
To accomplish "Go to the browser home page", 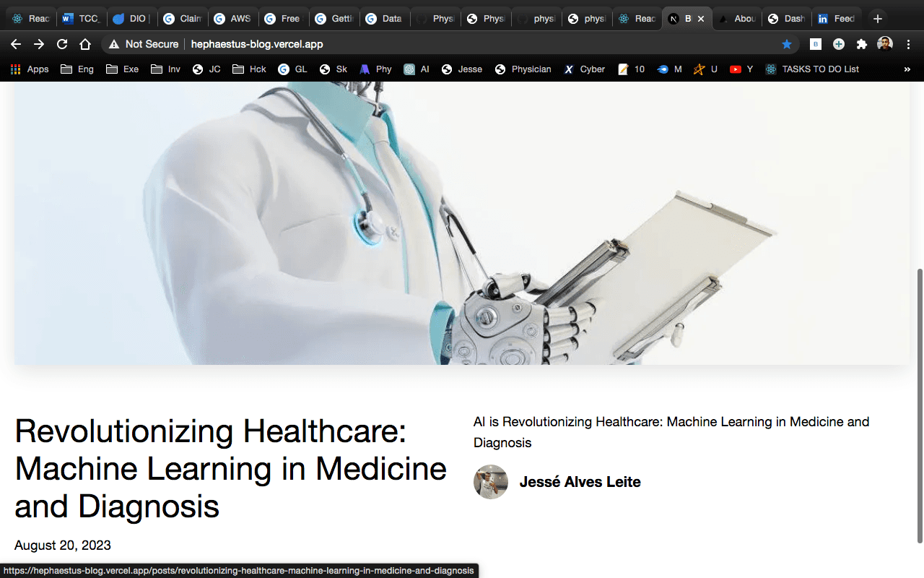I will [85, 44].
